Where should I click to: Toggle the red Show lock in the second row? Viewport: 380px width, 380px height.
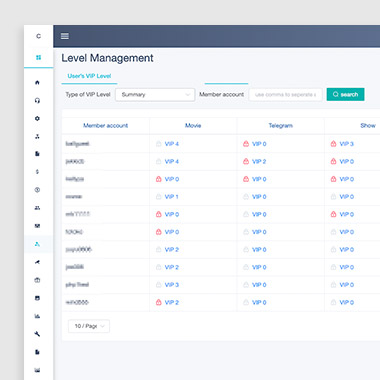[333, 161]
